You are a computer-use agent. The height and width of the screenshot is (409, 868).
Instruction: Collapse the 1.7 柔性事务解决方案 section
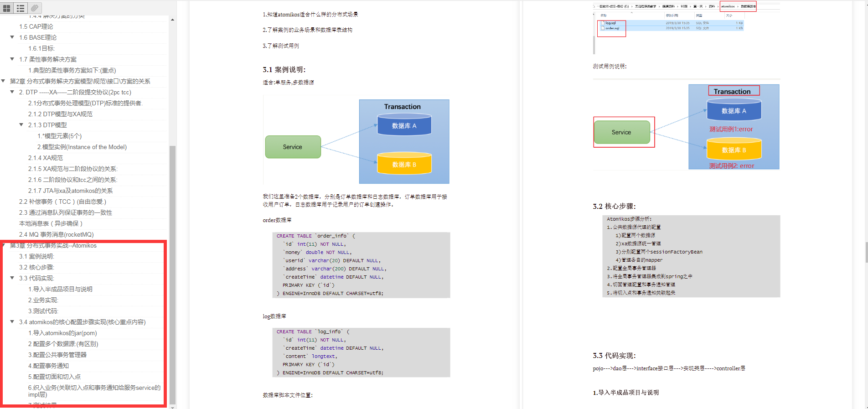(x=12, y=59)
